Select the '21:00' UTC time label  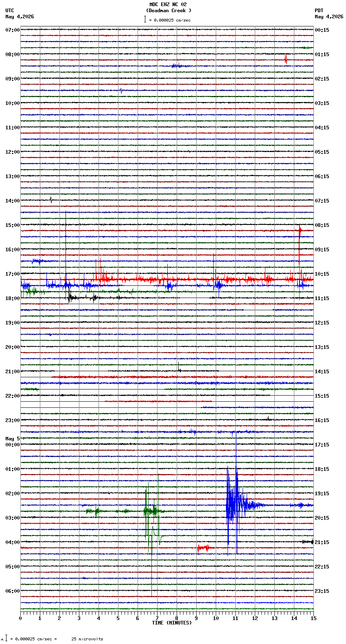[12, 372]
